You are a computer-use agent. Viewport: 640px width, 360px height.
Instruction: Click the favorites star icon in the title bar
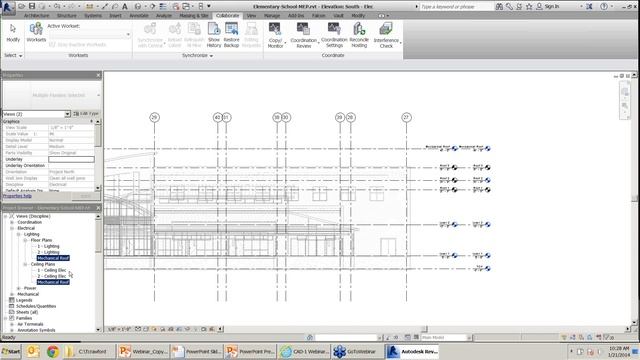point(529,7)
